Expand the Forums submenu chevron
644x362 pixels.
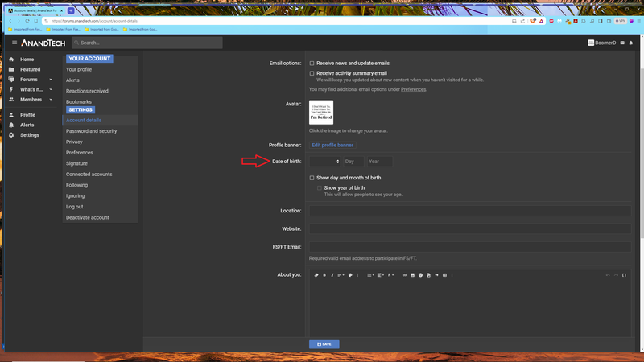coord(51,79)
